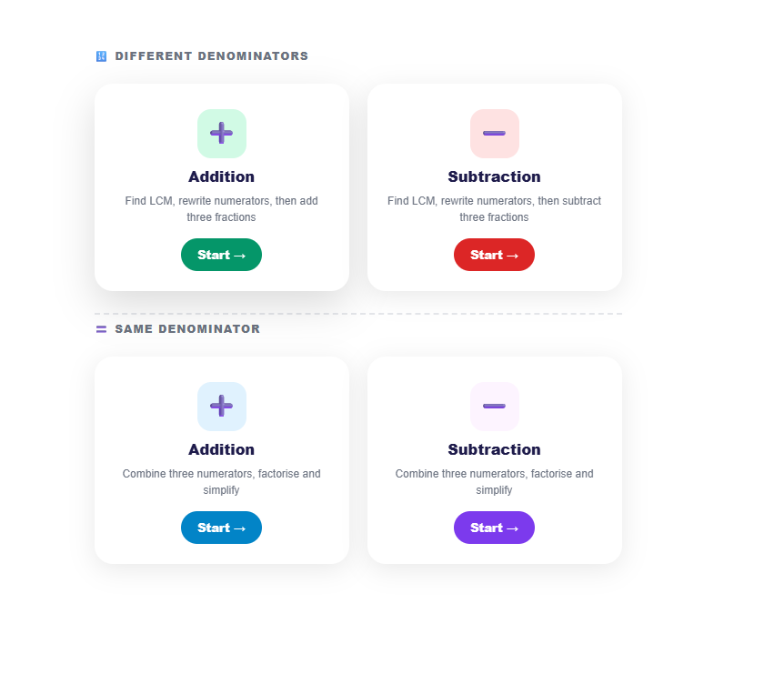
Task: Select the Subtraction title under Different Denominators
Action: pos(494,176)
